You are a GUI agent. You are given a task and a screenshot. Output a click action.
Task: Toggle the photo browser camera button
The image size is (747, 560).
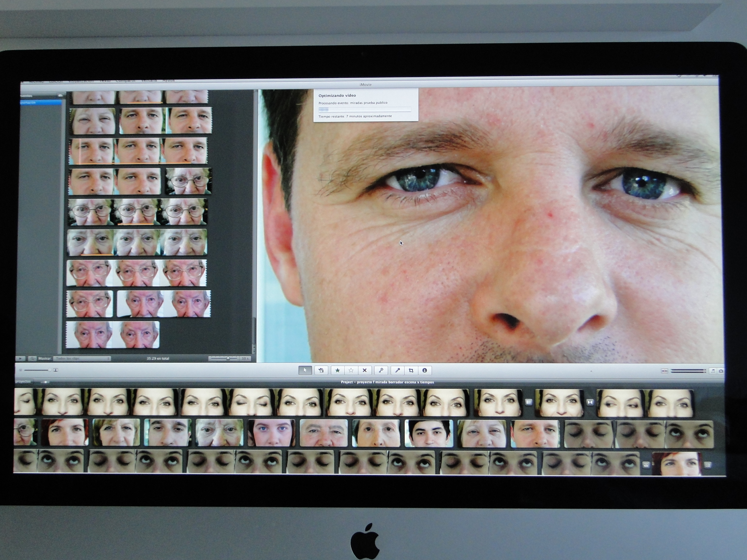pos(721,371)
